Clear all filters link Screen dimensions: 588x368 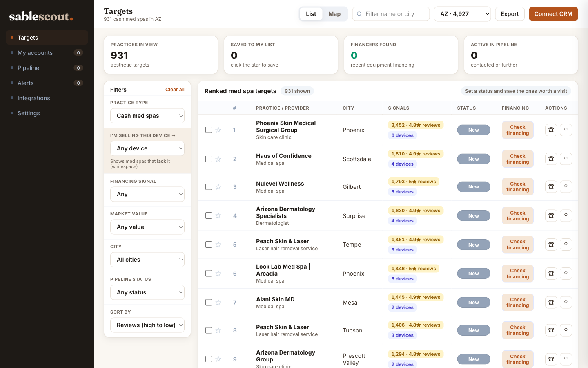[175, 90]
